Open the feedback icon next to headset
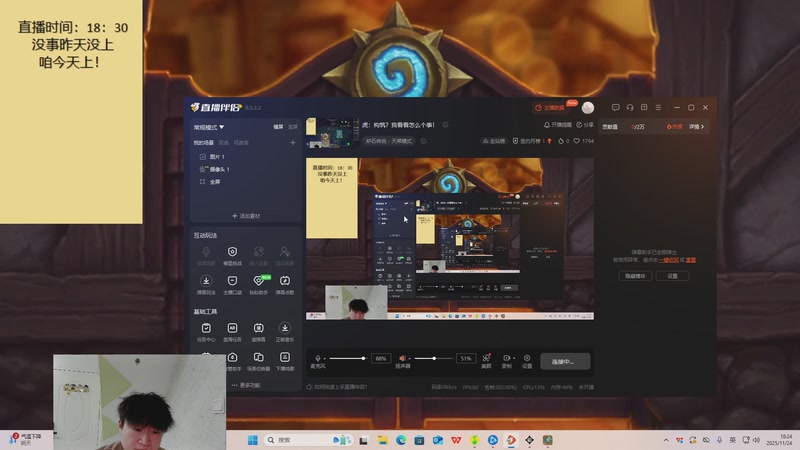This screenshot has width=800, height=450. (644, 108)
